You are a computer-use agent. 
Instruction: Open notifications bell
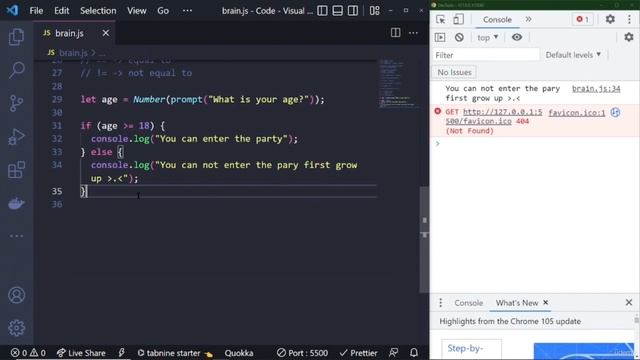(x=413, y=353)
